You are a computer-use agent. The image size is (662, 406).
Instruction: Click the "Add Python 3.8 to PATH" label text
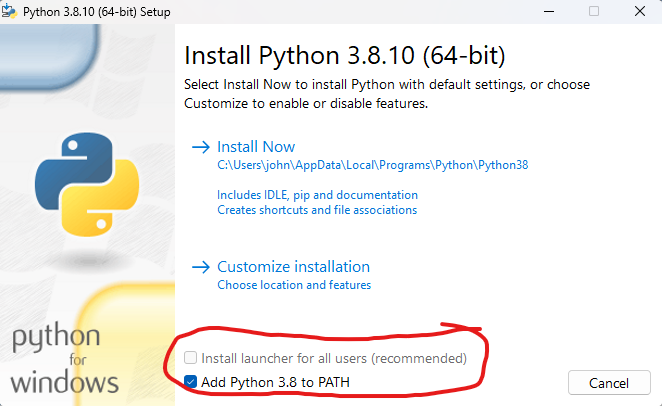point(275,381)
